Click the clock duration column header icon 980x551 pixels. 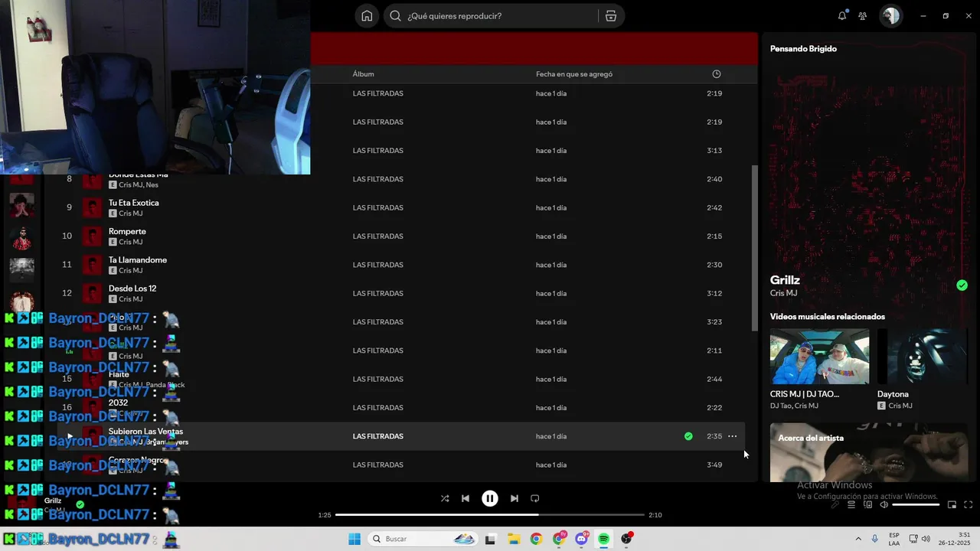coord(717,74)
